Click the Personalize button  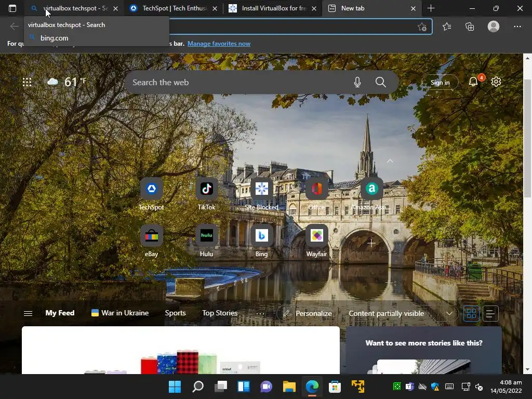click(x=308, y=313)
